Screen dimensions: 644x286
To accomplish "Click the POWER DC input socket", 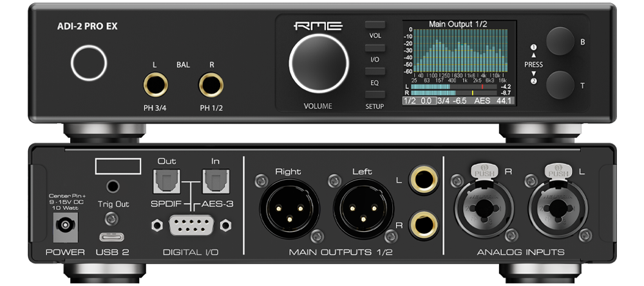I will (x=65, y=225).
